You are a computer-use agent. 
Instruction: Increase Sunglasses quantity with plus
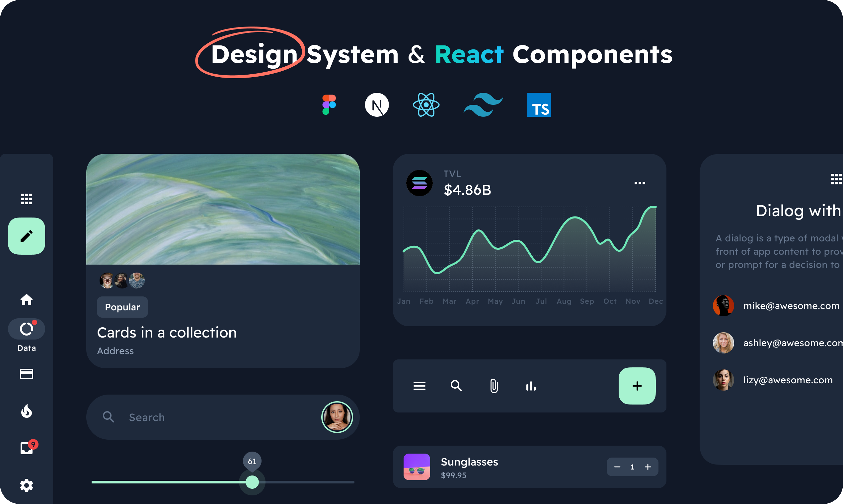[x=648, y=467]
